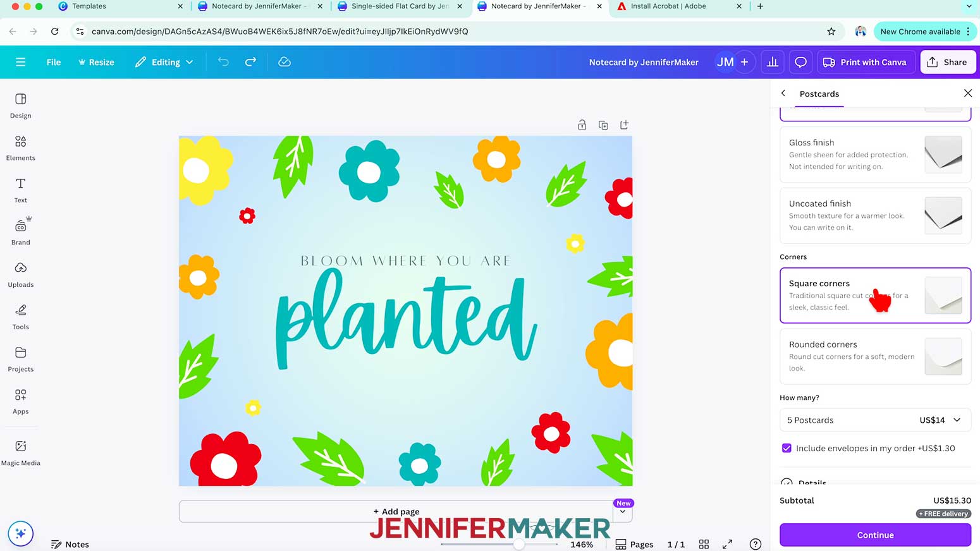The image size is (980, 551).
Task: Open the Uploads panel
Action: (x=20, y=274)
